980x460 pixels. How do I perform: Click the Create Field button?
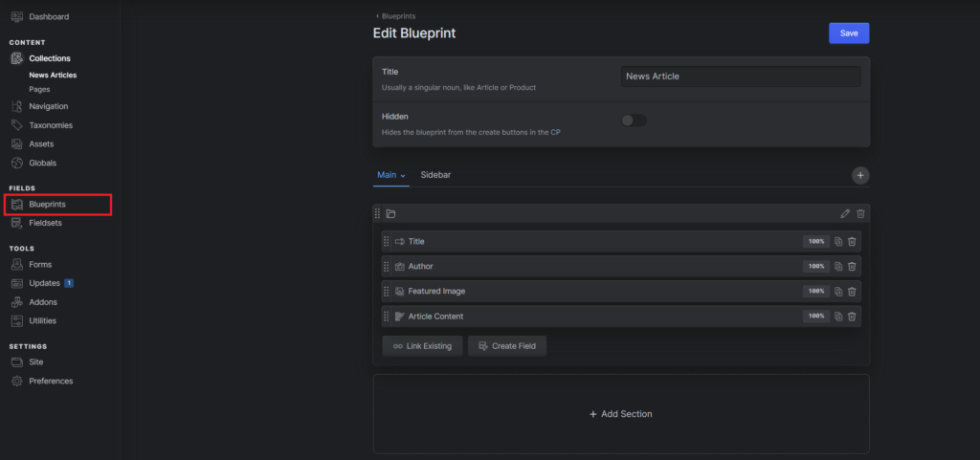point(507,346)
